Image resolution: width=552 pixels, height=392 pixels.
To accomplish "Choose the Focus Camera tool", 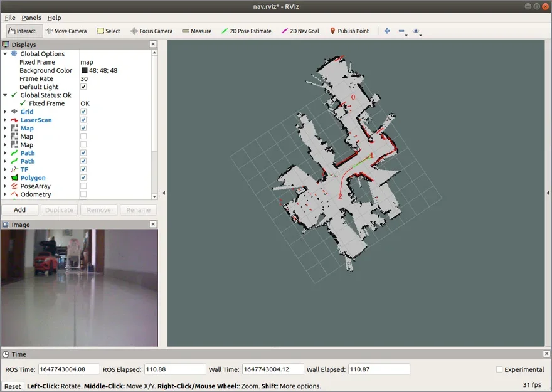I will pyautogui.click(x=151, y=31).
